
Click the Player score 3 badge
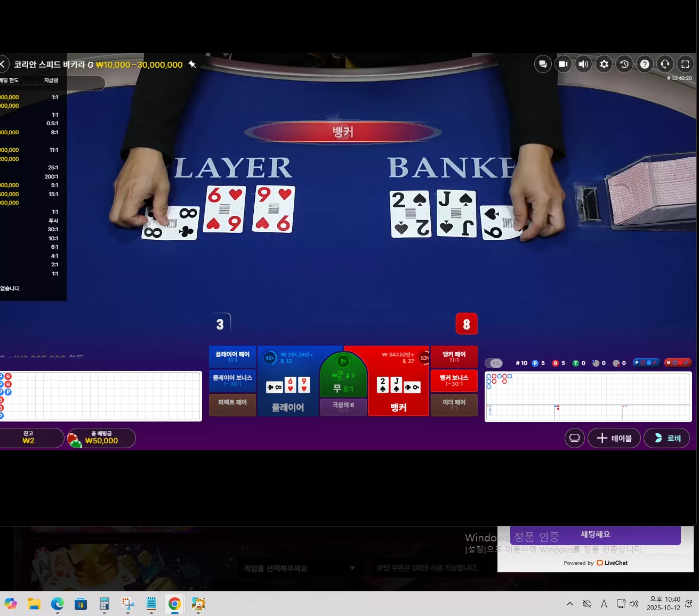220,324
